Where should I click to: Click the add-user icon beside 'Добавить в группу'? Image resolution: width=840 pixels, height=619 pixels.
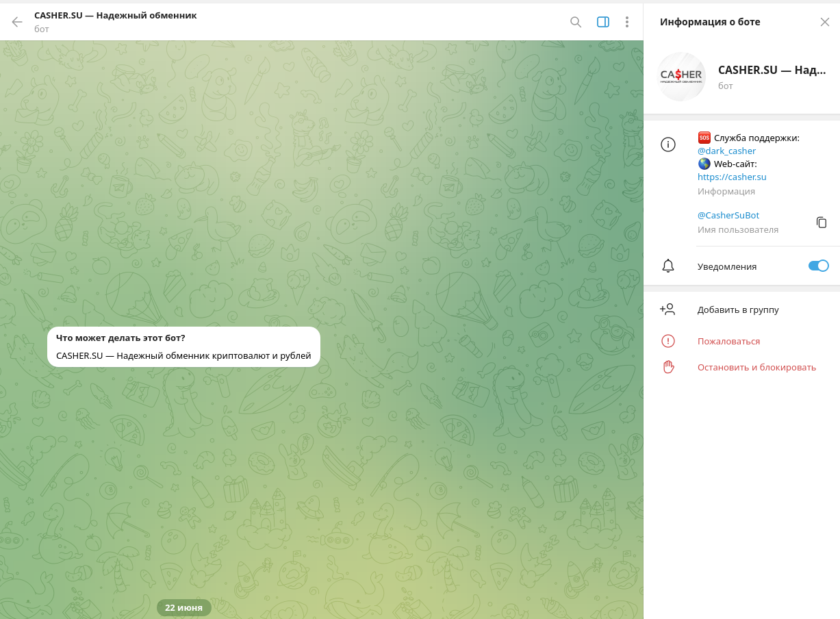667,309
